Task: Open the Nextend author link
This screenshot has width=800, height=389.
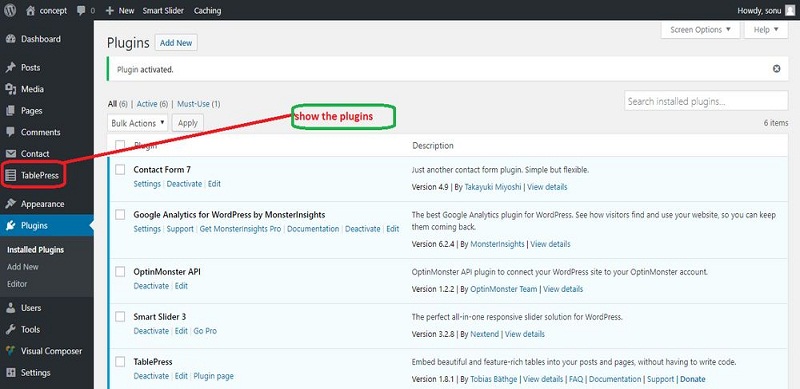Action: point(484,334)
